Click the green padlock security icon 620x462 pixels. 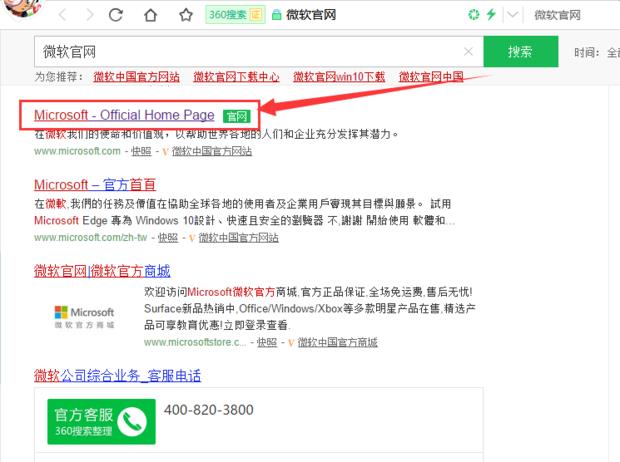pyautogui.click(x=276, y=15)
